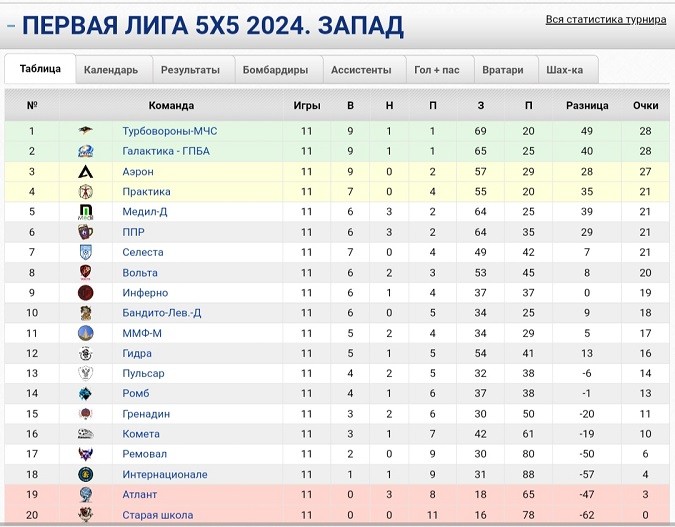Click the Турбовороны-МЧС team logo icon
The width and height of the screenshot is (675, 527).
click(85, 131)
